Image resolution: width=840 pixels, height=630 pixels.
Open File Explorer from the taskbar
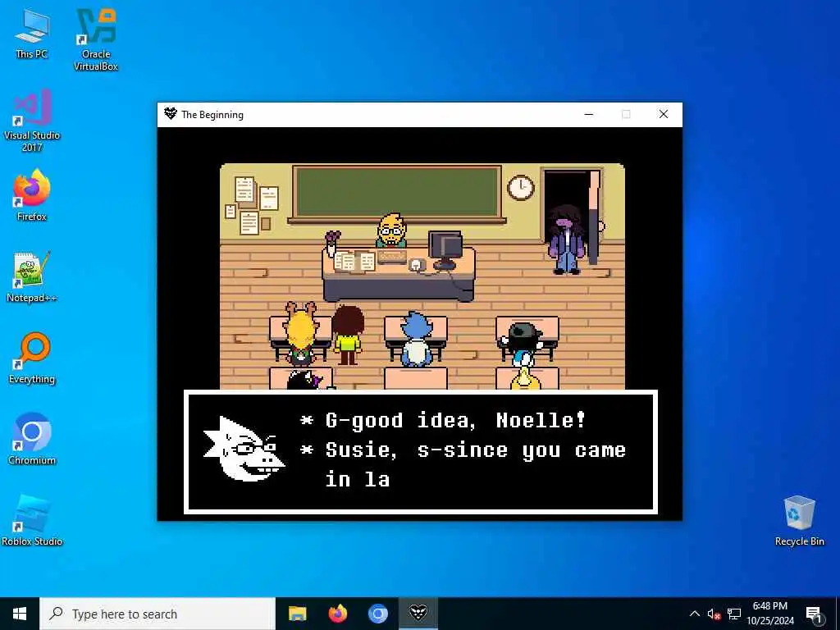[297, 614]
